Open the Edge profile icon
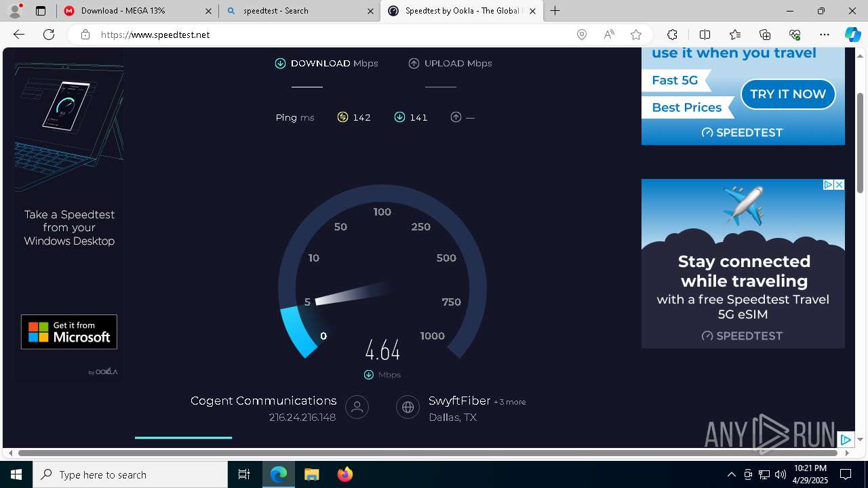The width and height of the screenshot is (868, 488). click(15, 11)
